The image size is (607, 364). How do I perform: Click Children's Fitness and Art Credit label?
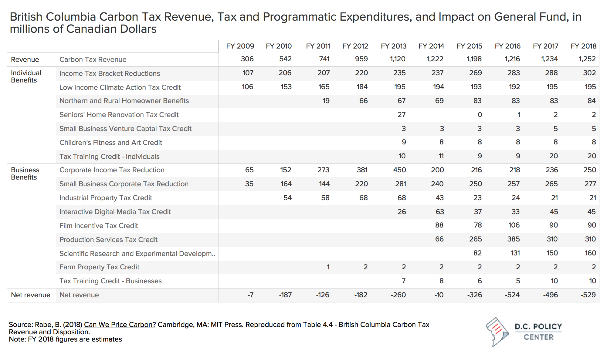(111, 143)
